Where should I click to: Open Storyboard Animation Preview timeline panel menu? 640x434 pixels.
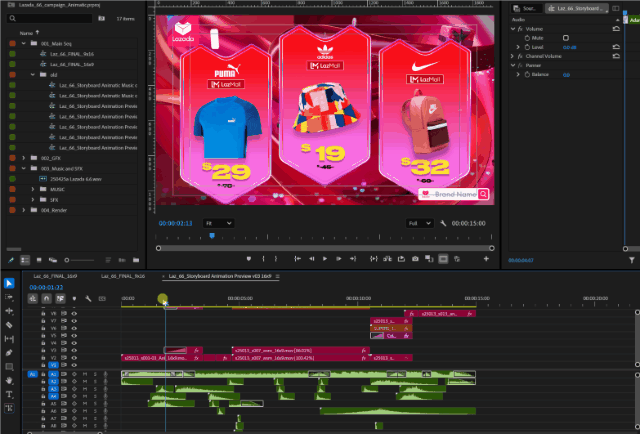[278, 276]
